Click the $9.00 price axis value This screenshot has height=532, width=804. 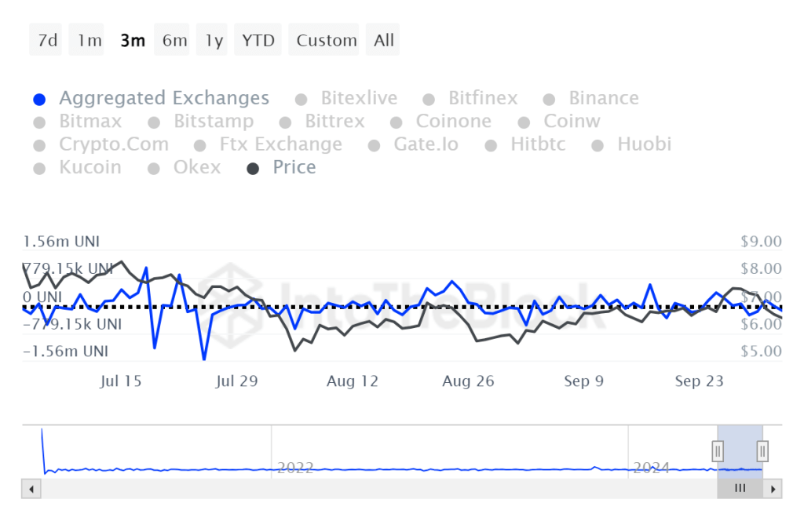(761, 242)
